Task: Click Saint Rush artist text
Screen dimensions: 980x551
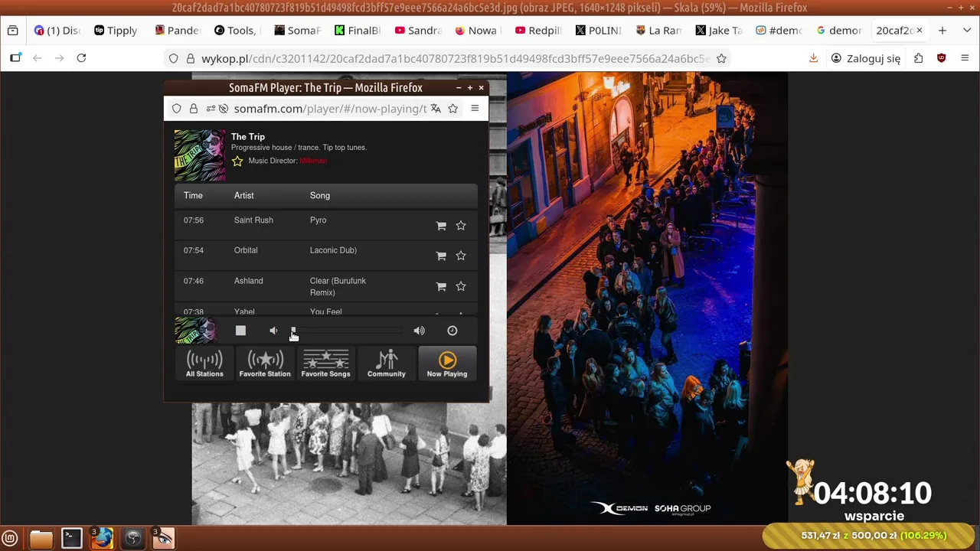Action: pos(253,220)
